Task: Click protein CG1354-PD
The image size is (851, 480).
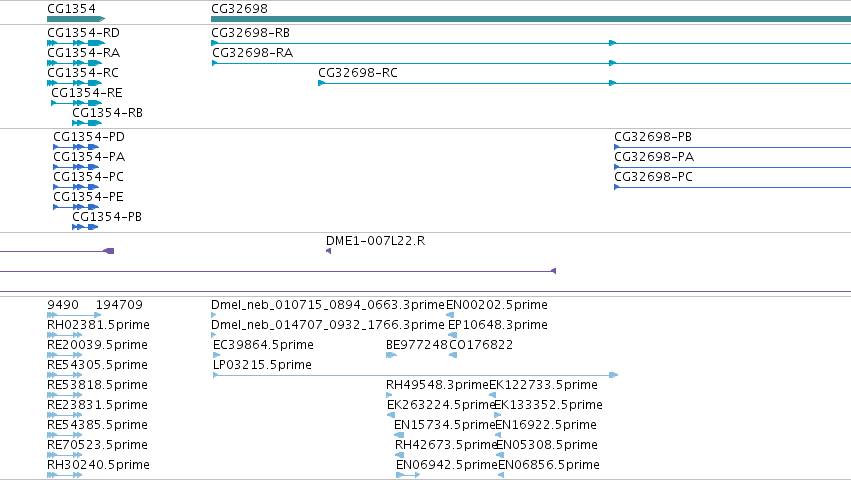Action: click(x=89, y=137)
